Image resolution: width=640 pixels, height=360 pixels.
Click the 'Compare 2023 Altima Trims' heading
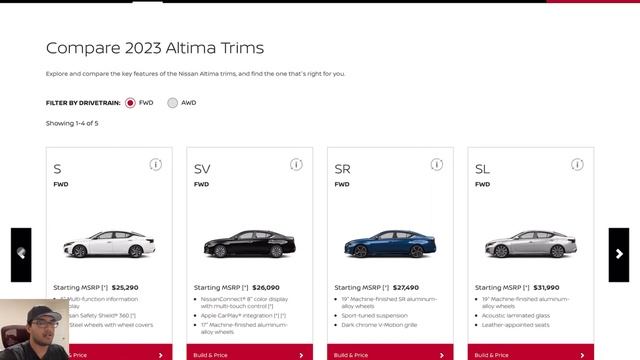(155, 48)
